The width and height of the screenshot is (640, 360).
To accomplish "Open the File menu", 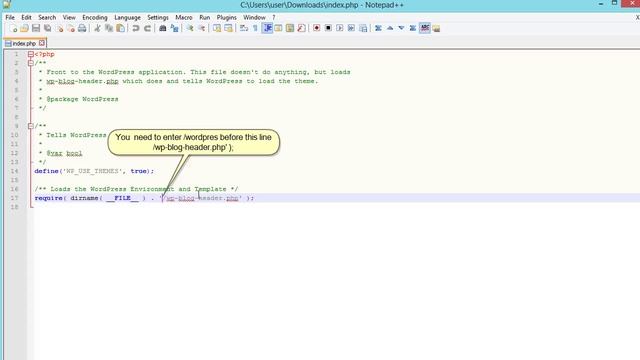I will point(10,18).
